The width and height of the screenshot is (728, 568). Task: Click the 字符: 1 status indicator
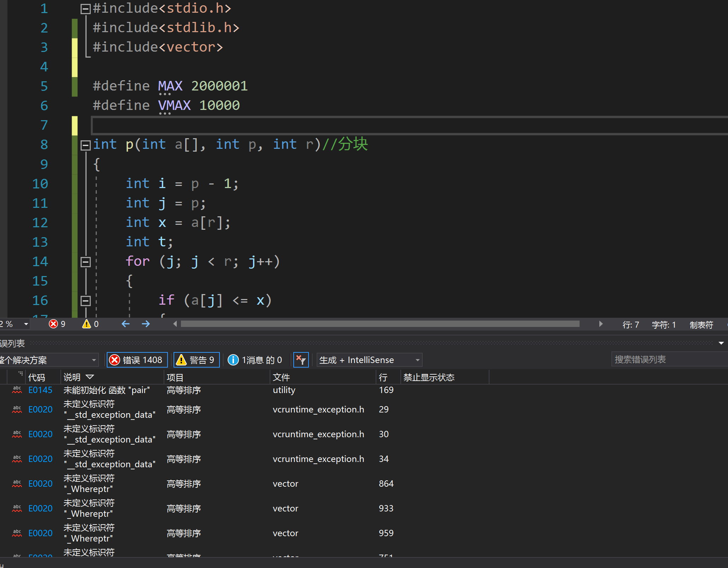[664, 324]
